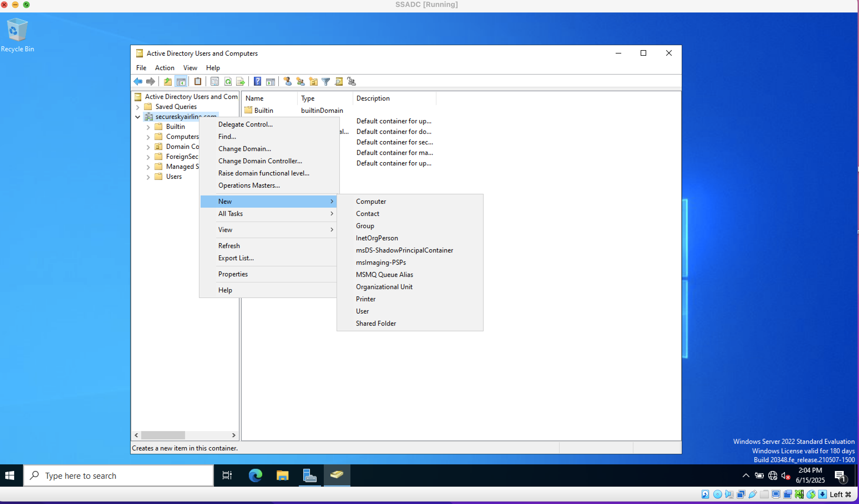Open the Recycle Bin desktop icon

[x=17, y=35]
